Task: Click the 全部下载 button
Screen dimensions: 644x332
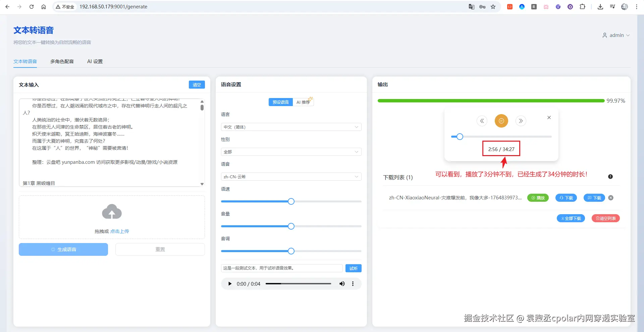Action: 571,218
